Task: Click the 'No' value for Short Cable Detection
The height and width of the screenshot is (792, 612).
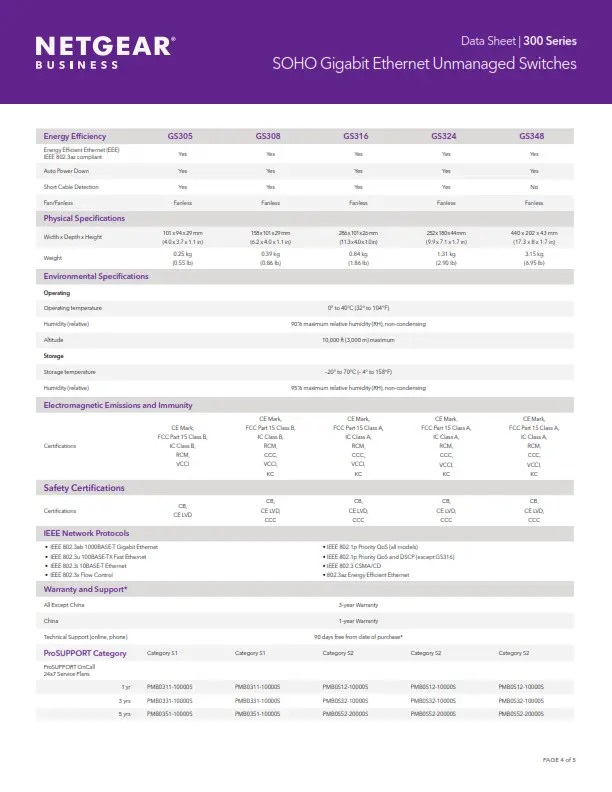Action: coord(533,187)
